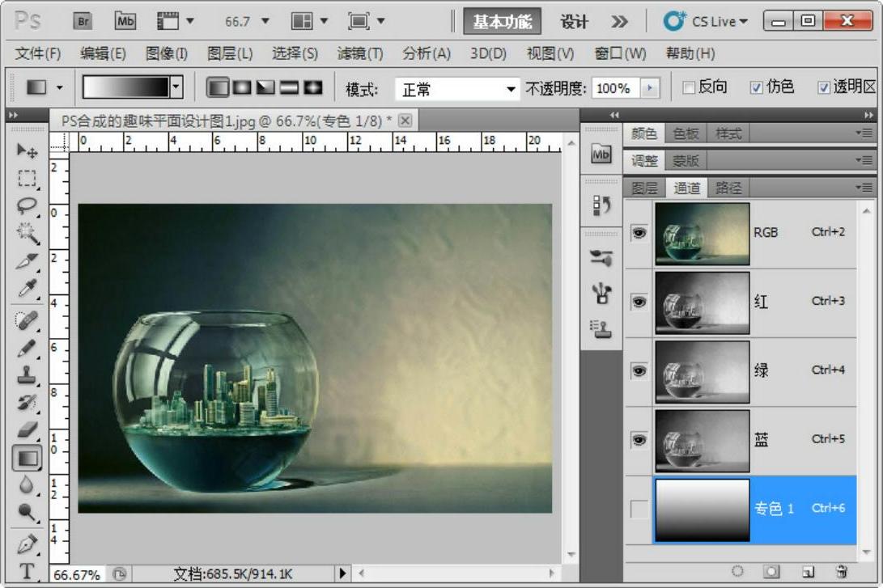Select the Magic Wand tool
Image resolution: width=883 pixels, height=588 pixels.
click(27, 234)
